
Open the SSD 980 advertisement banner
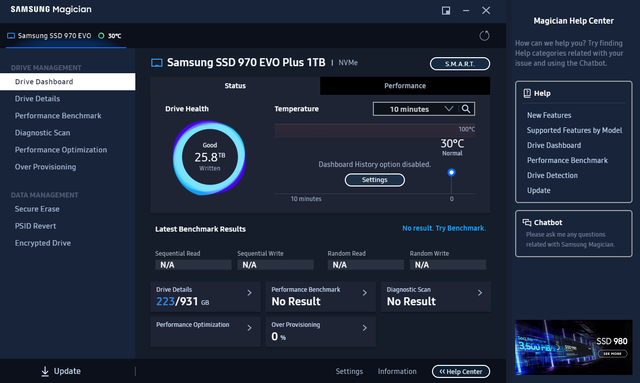tap(573, 347)
